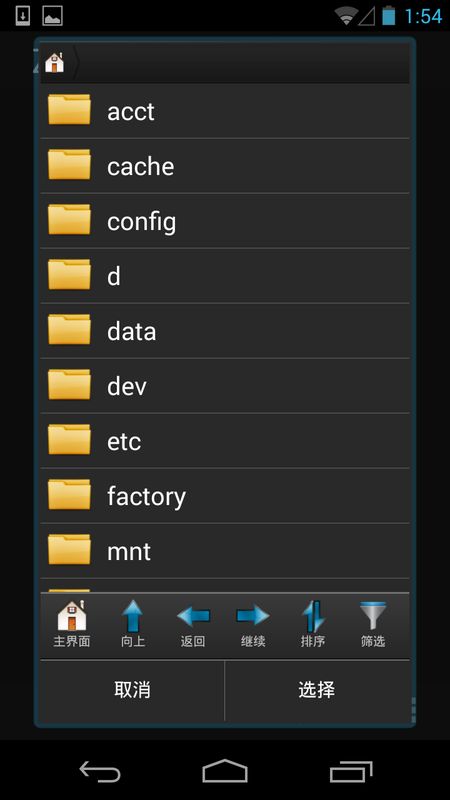Go to 主界面 home in toolbar
Viewport: 450px width, 800px height.
click(72, 624)
